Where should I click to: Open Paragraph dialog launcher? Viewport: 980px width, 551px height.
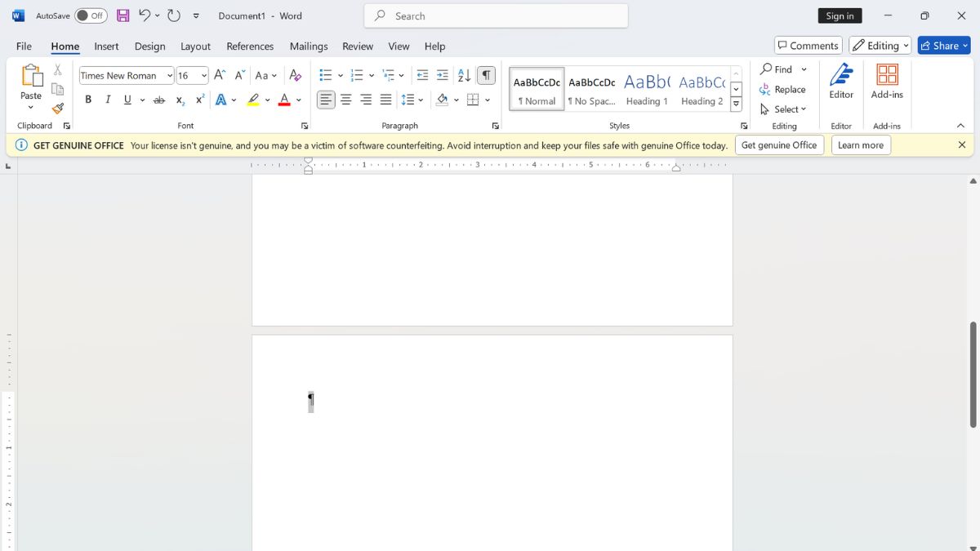496,126
